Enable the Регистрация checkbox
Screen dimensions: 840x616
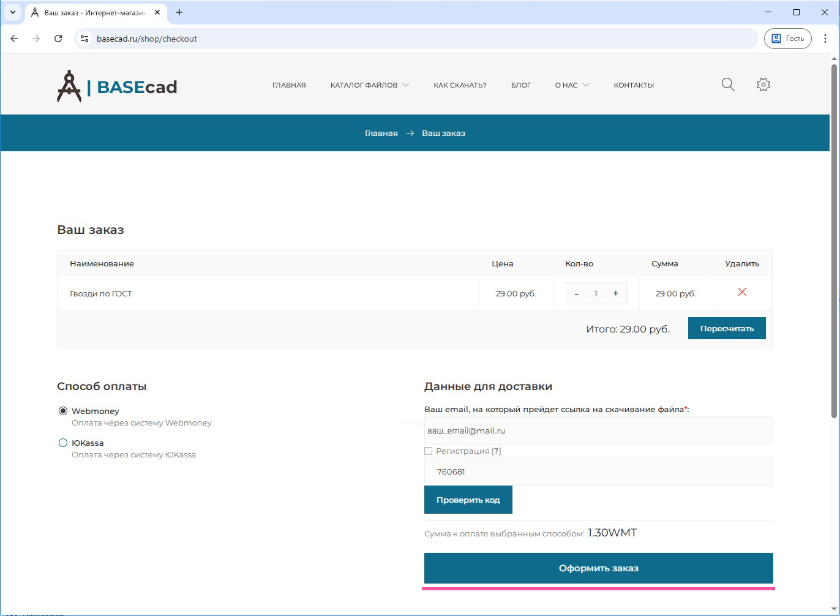pos(429,451)
